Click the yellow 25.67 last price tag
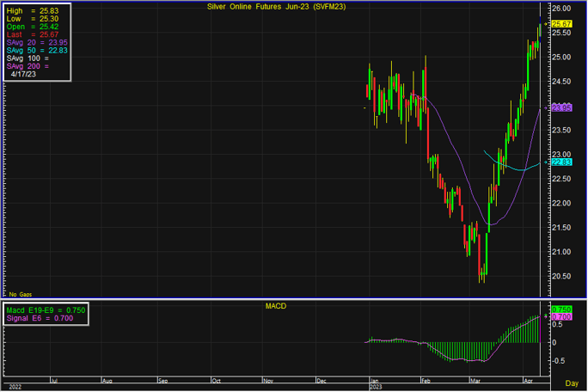This screenshot has height=392, width=588. 561,34
